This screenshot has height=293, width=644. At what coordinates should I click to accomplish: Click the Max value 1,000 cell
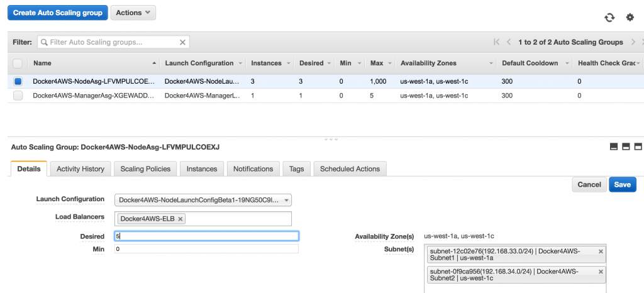pos(378,81)
